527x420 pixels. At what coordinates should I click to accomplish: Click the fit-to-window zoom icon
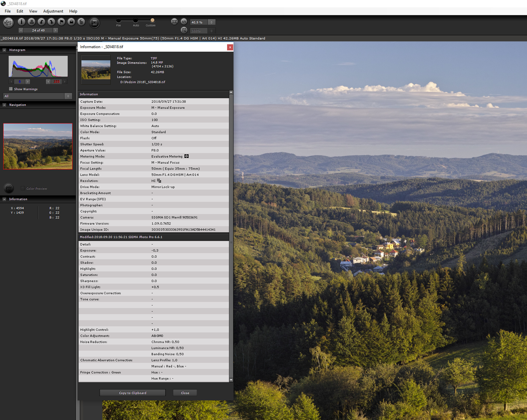(174, 22)
